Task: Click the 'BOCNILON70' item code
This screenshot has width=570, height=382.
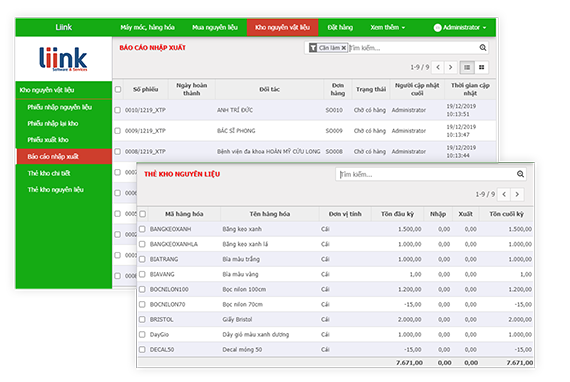Action: click(168, 305)
